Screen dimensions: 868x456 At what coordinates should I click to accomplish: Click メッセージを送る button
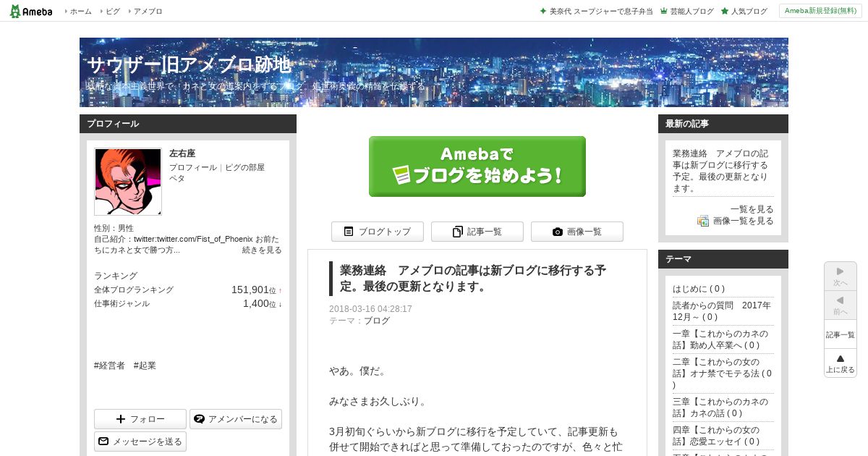(140, 442)
